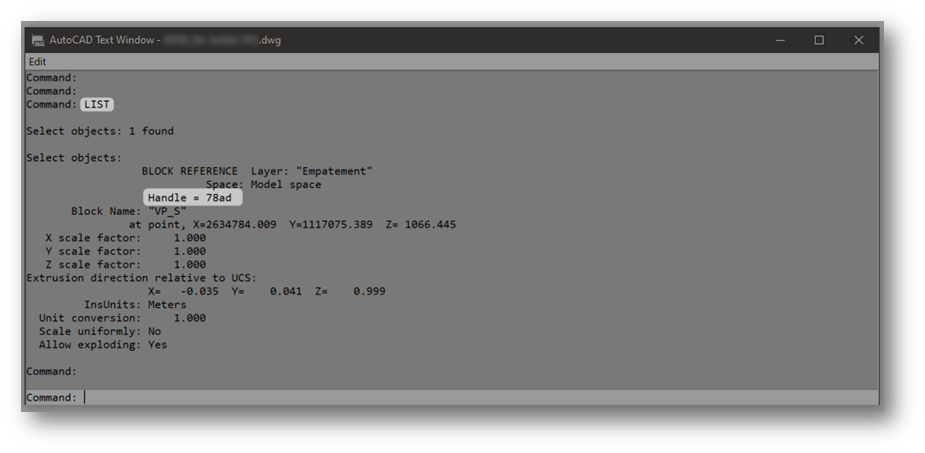
Task: Click into the bottom Command input line
Action: pyautogui.click(x=452, y=398)
